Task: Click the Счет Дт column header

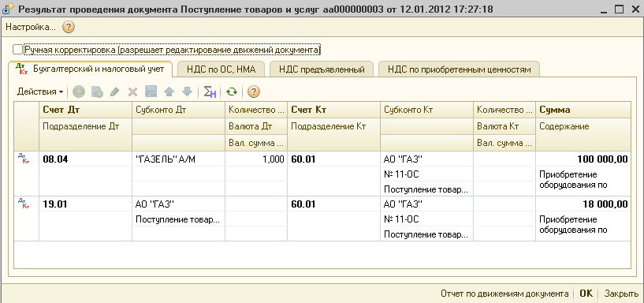Action: coord(85,110)
